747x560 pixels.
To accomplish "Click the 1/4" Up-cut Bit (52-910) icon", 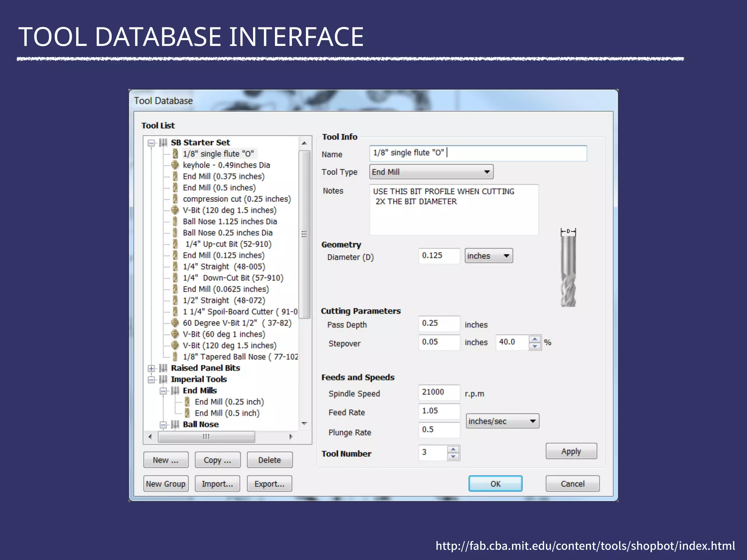I will pyautogui.click(x=175, y=244).
